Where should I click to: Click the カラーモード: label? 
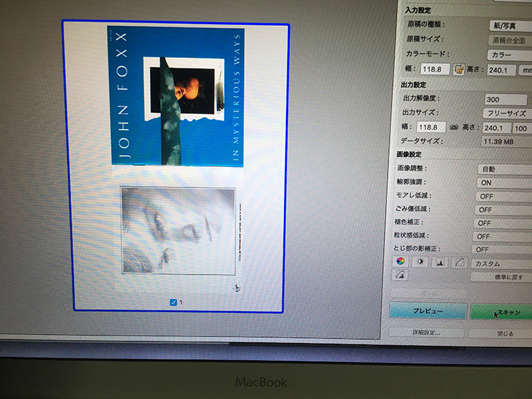click(x=428, y=54)
